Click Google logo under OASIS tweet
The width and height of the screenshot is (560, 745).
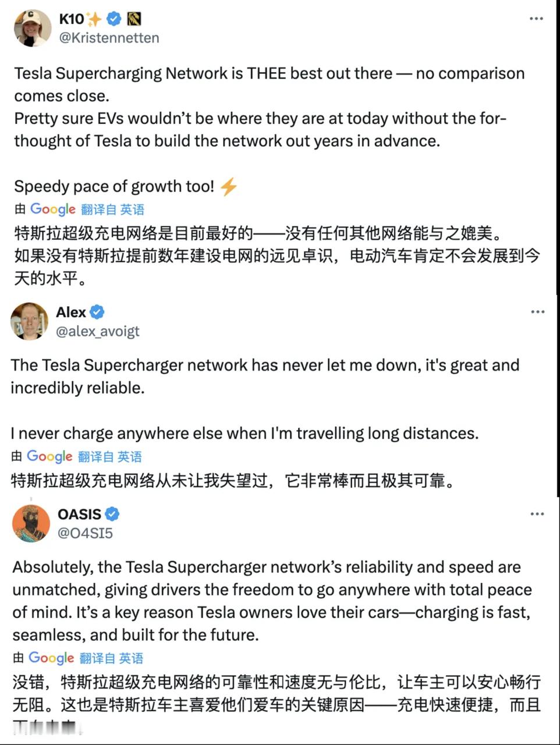click(x=51, y=658)
